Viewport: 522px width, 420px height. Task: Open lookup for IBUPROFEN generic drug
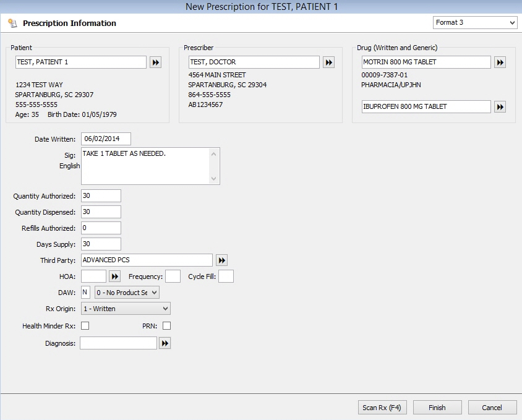coord(500,107)
